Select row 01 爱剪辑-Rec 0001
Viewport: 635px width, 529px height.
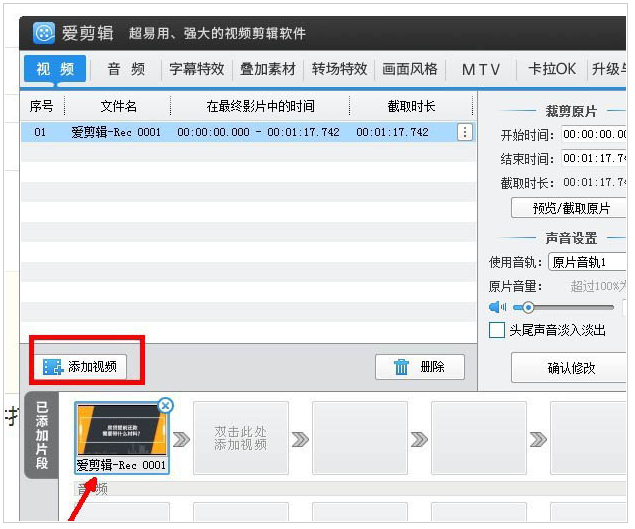(x=248, y=132)
